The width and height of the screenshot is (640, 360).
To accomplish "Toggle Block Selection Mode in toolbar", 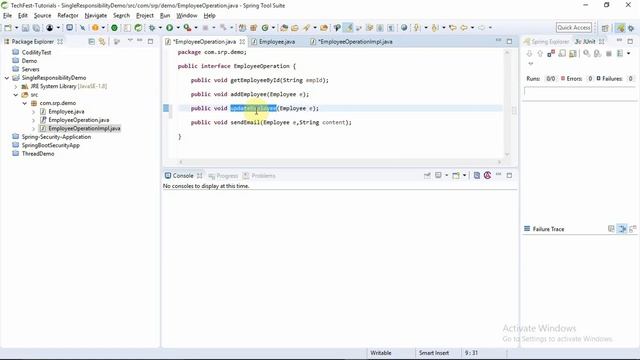I will (x=380, y=28).
